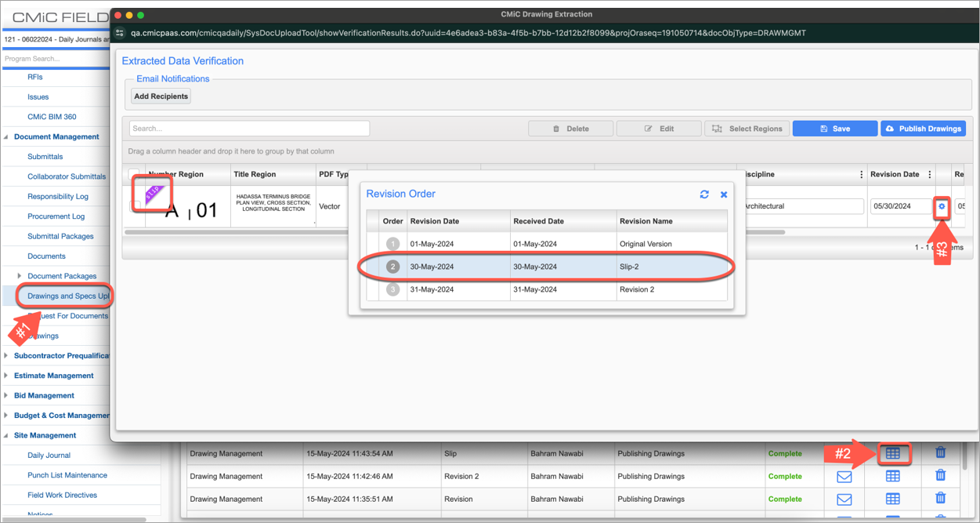980x523 pixels.
Task: Select the Original Version revision row
Action: coord(547,244)
